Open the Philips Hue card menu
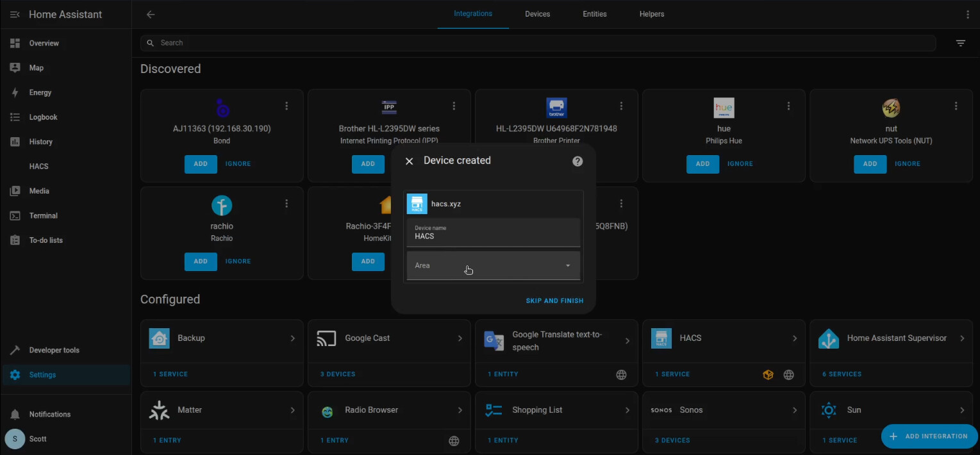This screenshot has height=455, width=980. click(788, 106)
